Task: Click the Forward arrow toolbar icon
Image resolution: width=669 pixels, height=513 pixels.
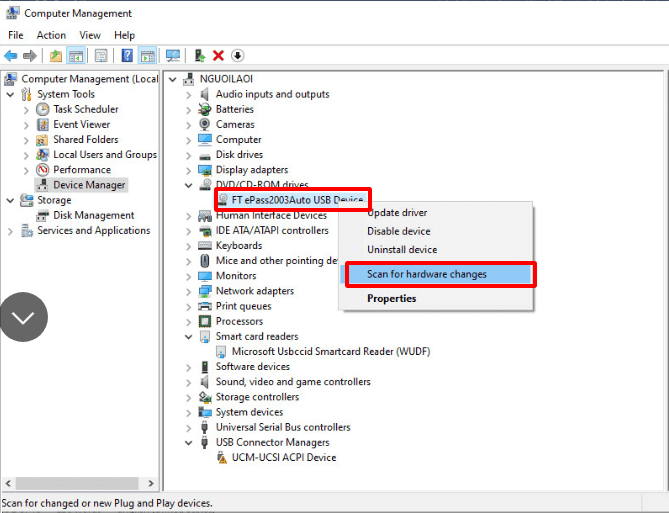Action: tap(29, 55)
